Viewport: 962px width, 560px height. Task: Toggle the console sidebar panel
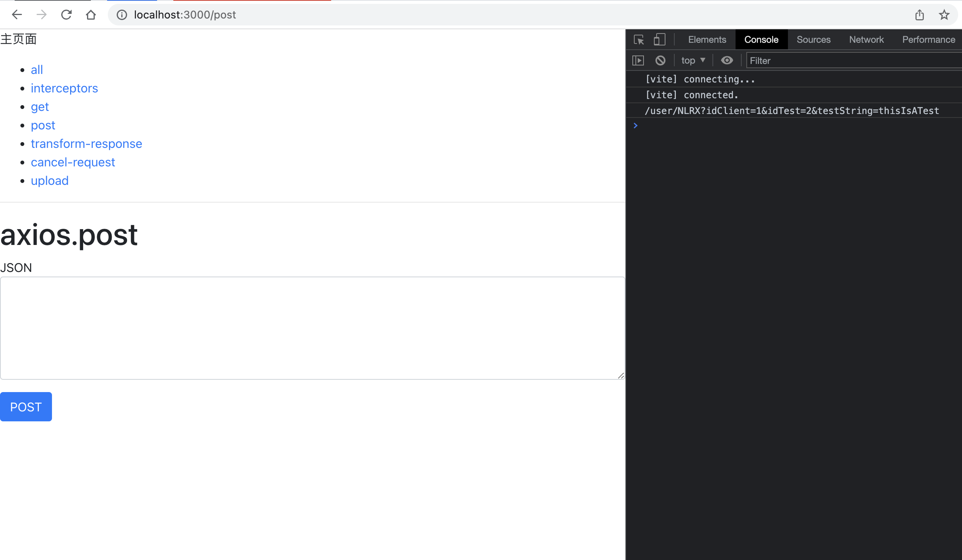[638, 60]
